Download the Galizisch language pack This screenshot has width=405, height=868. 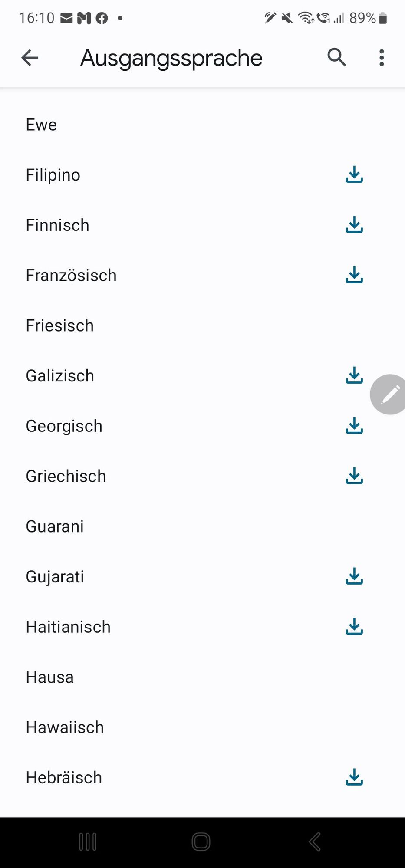pos(354,375)
